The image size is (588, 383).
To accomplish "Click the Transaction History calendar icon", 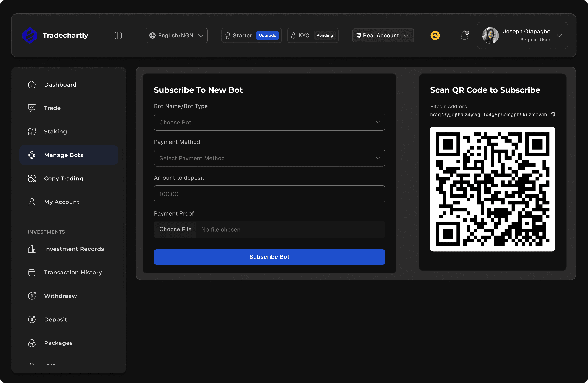I will point(32,272).
